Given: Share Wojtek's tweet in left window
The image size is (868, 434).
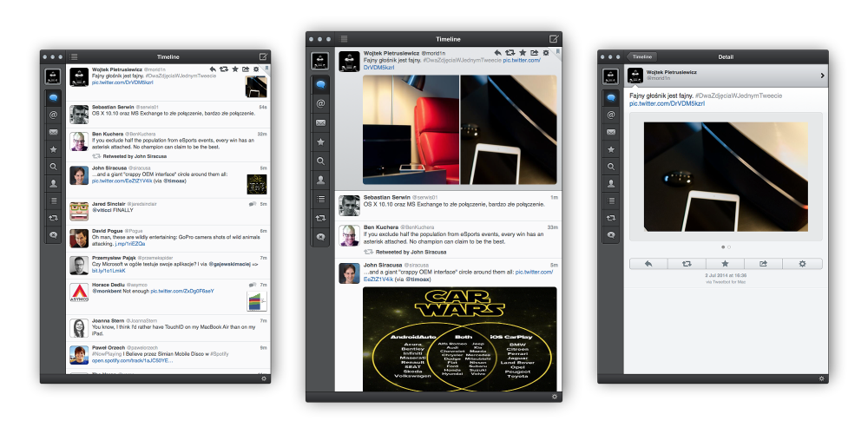Looking at the screenshot, I should pyautogui.click(x=246, y=69).
